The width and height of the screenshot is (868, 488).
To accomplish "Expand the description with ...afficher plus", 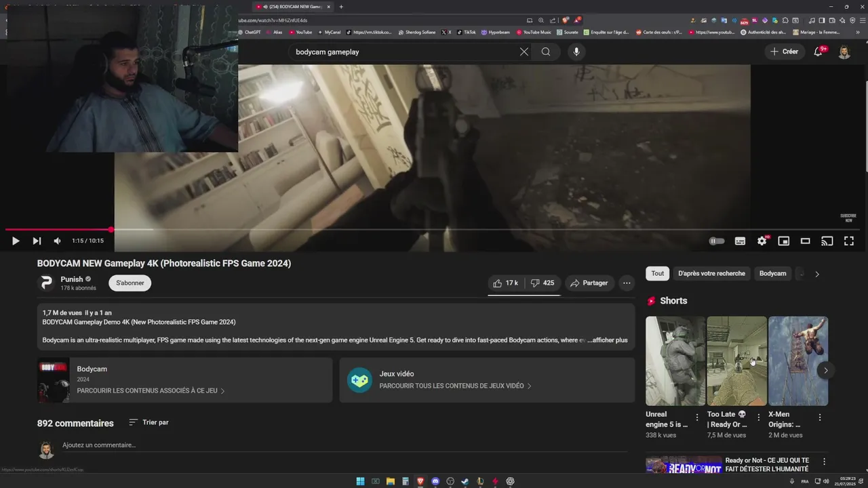I will (608, 340).
